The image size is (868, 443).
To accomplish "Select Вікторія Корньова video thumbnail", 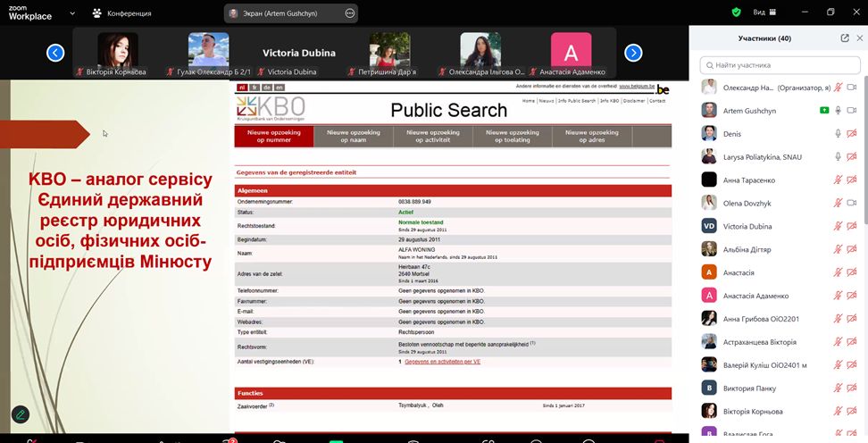I will [117, 54].
